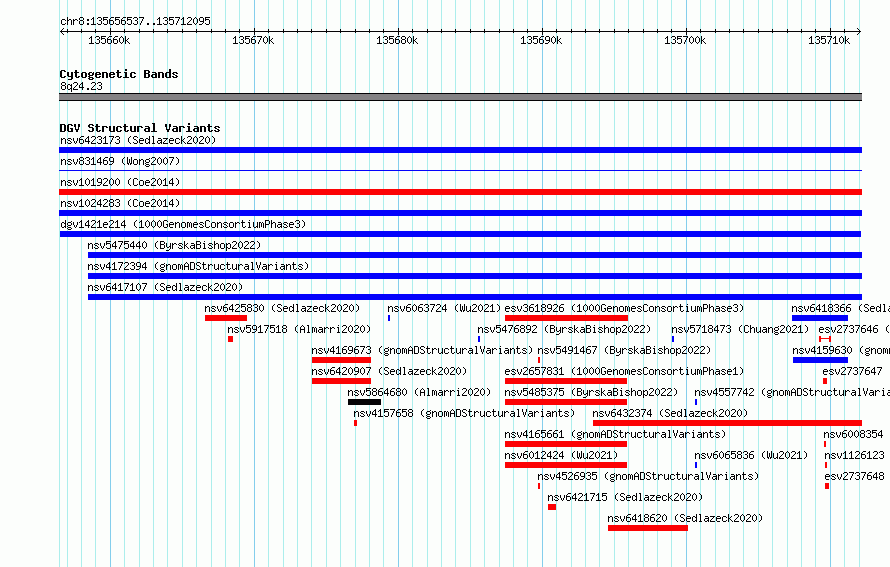Image resolution: width=890 pixels, height=567 pixels.
Task: Click the small red bar under nsv6421715
Action: (x=552, y=507)
